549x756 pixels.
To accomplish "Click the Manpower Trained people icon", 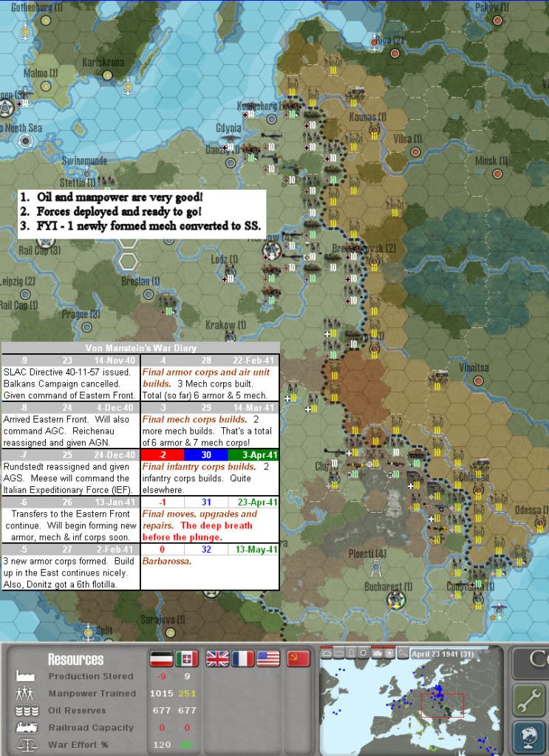I will (x=25, y=693).
